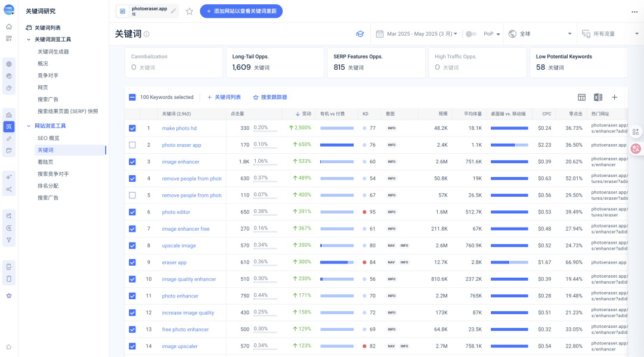
Task: Click the info icon next to 关键词 title
Action: pos(147,34)
